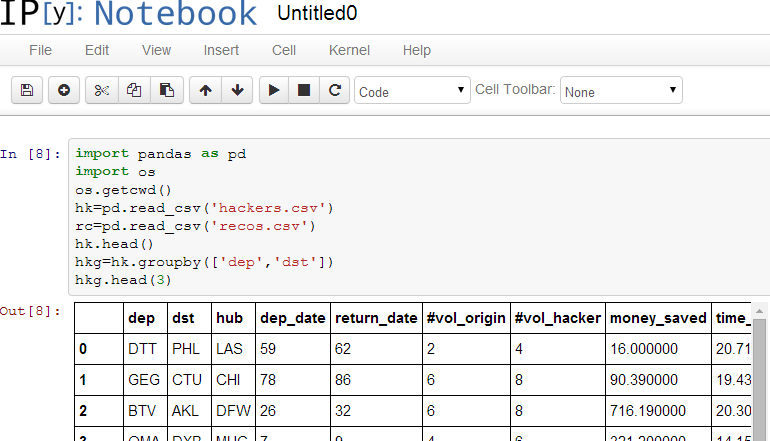Image resolution: width=770 pixels, height=441 pixels.
Task: Rename the notebook title Untitled0
Action: pyautogui.click(x=317, y=14)
